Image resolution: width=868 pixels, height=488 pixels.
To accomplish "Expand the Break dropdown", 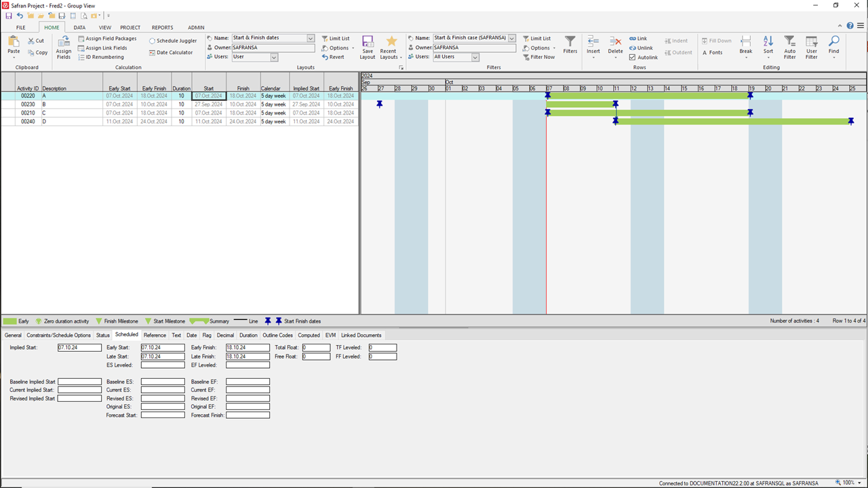I will click(746, 58).
